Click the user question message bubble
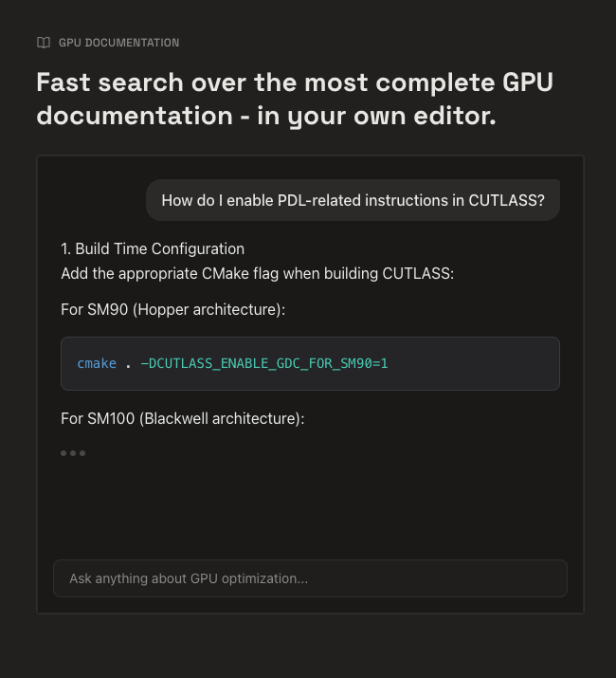This screenshot has width=616, height=678. click(x=353, y=200)
